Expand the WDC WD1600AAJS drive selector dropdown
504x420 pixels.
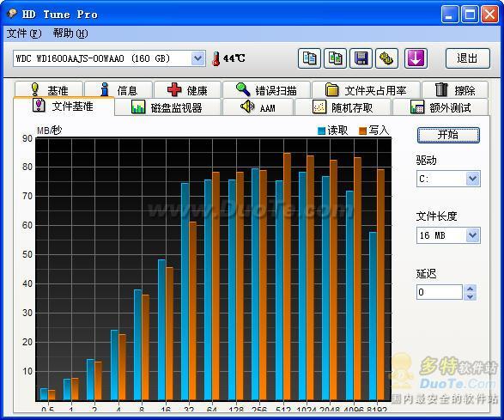pyautogui.click(x=198, y=58)
